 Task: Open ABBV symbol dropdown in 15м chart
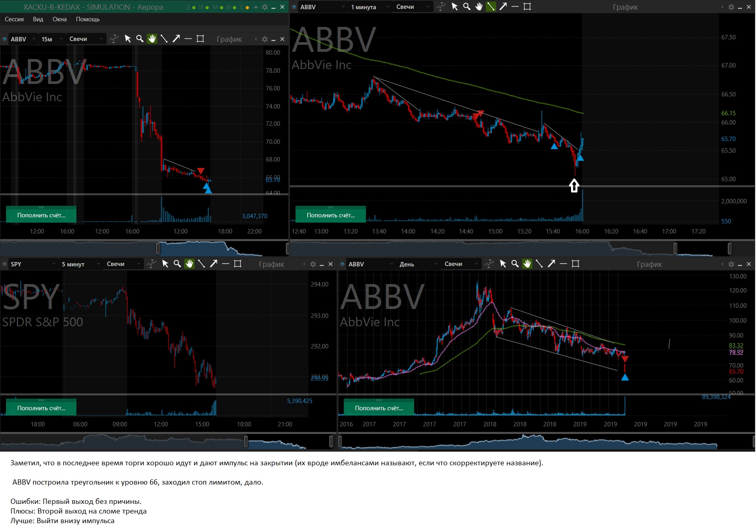coord(23,39)
